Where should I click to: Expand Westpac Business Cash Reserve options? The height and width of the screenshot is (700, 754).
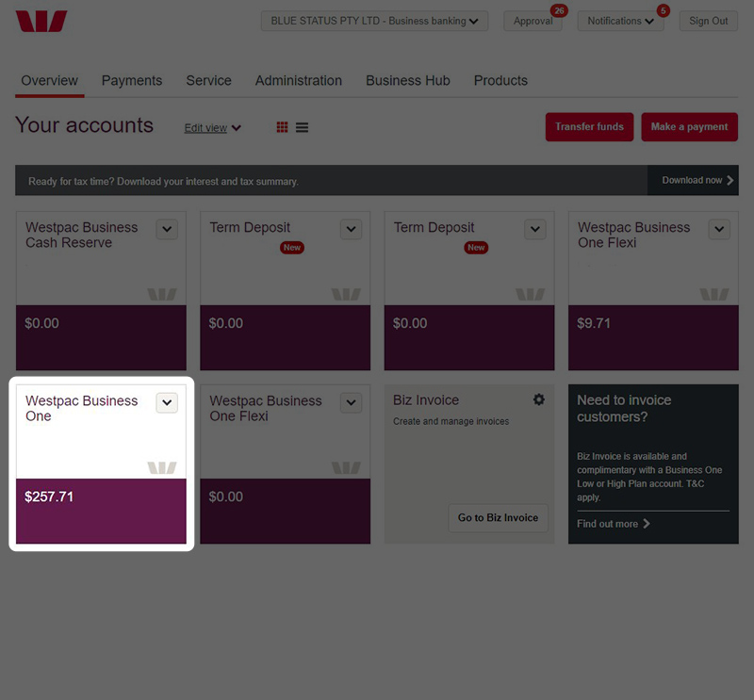tap(167, 229)
